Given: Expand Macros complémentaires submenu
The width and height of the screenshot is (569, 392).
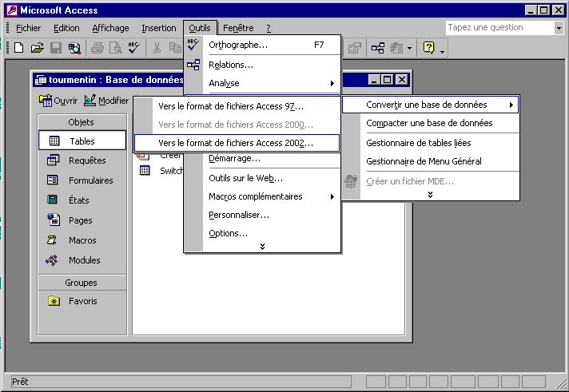Looking at the screenshot, I should coord(263,196).
